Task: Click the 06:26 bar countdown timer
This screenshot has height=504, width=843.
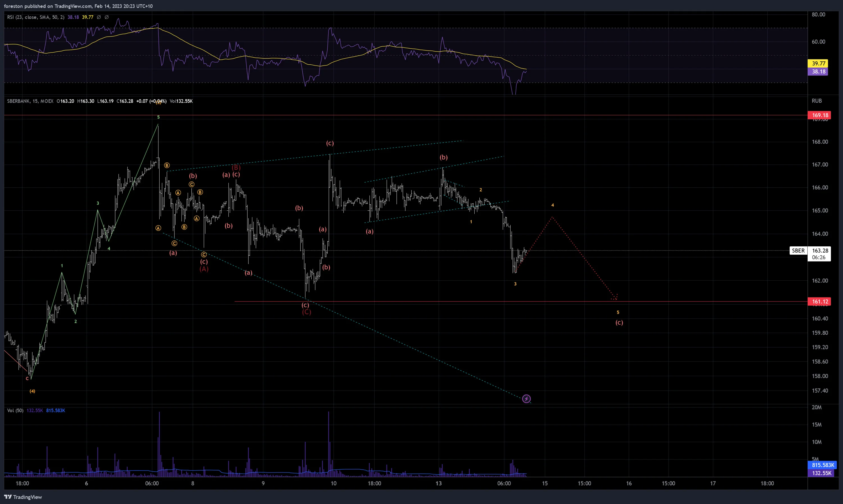Action: (x=819, y=257)
